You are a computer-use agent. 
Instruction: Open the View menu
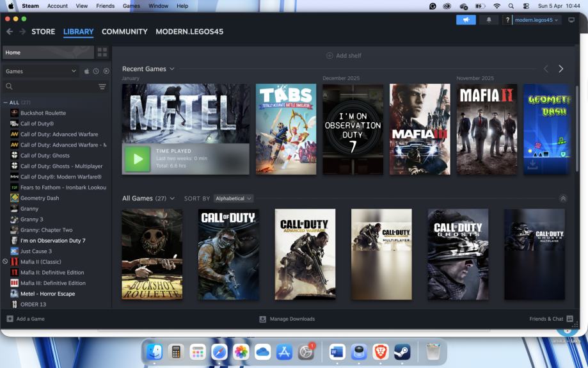82,6
